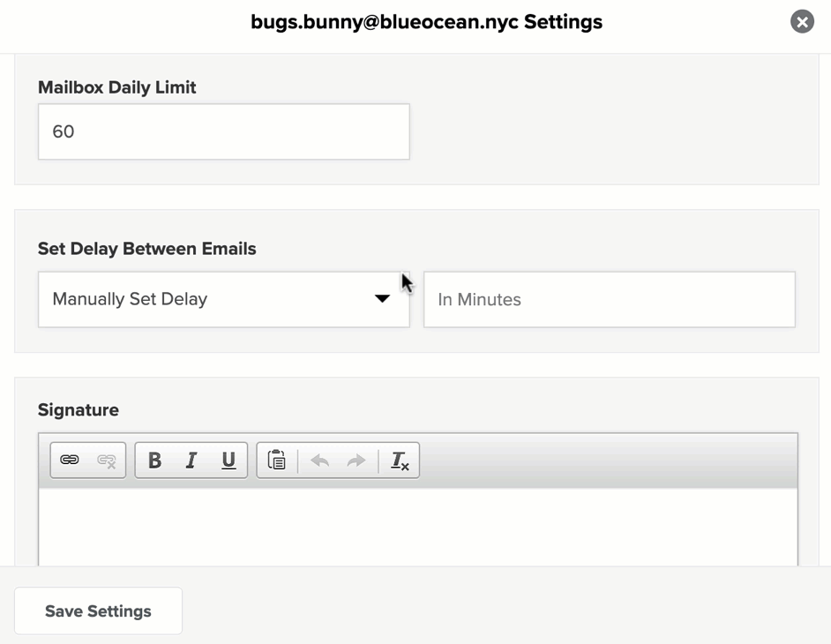Click the Remove Format icon

(400, 461)
